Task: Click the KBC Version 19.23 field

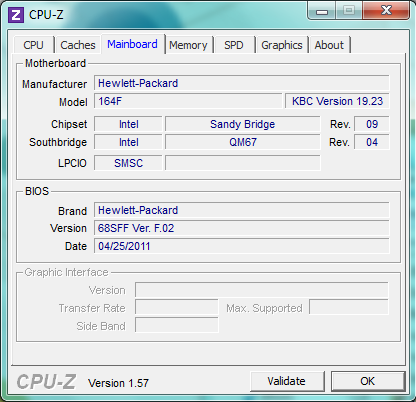Action: [x=337, y=101]
